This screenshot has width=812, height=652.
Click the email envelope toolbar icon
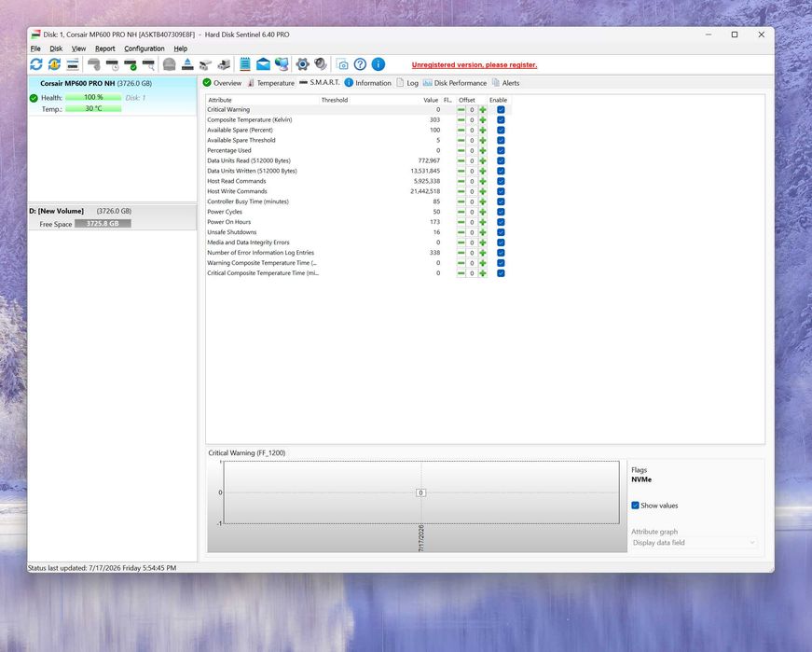tap(263, 64)
